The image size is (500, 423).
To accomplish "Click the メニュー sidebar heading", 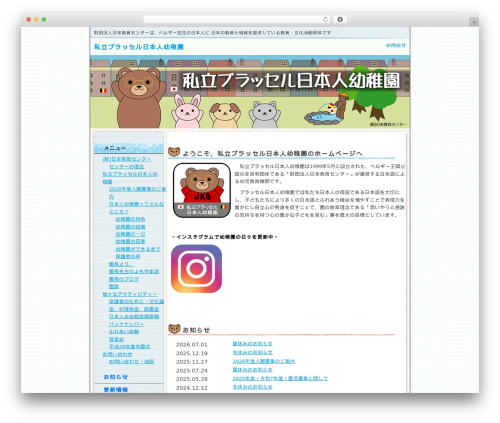I will coord(114,148).
